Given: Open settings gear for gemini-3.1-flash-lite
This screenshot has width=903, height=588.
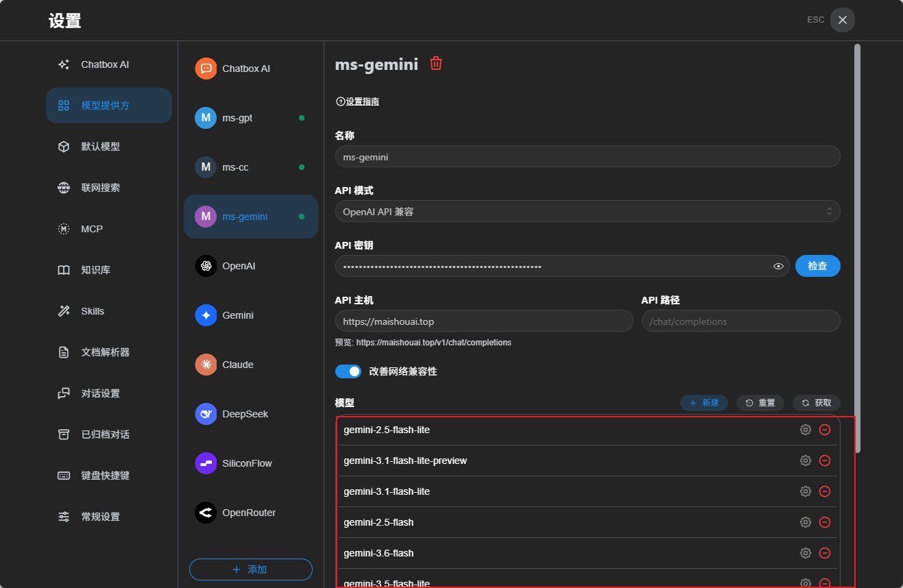Looking at the screenshot, I should click(x=806, y=491).
